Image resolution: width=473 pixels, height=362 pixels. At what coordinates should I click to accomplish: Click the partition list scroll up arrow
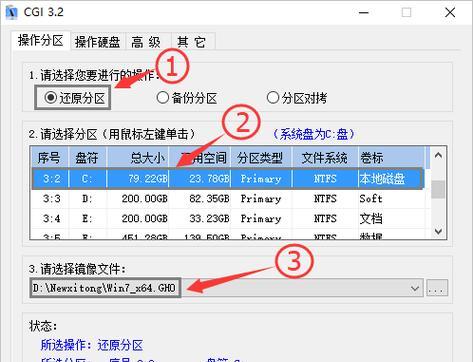coord(438,155)
